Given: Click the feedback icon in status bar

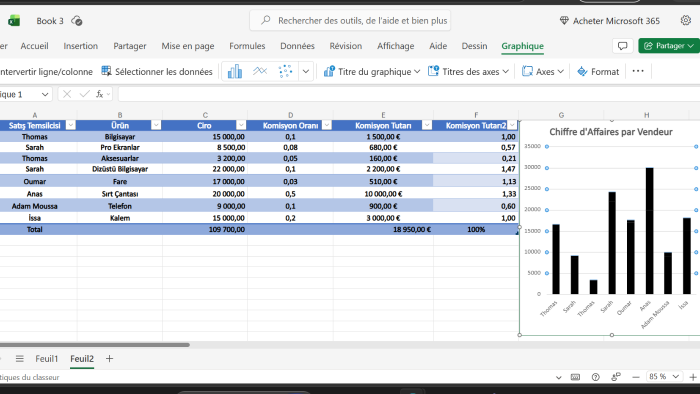Looking at the screenshot, I should click(x=616, y=377).
